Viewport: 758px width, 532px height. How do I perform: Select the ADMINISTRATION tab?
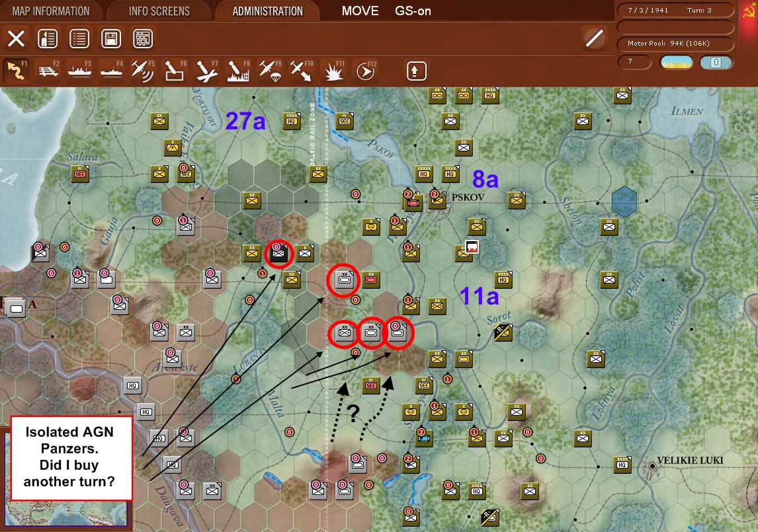(268, 11)
